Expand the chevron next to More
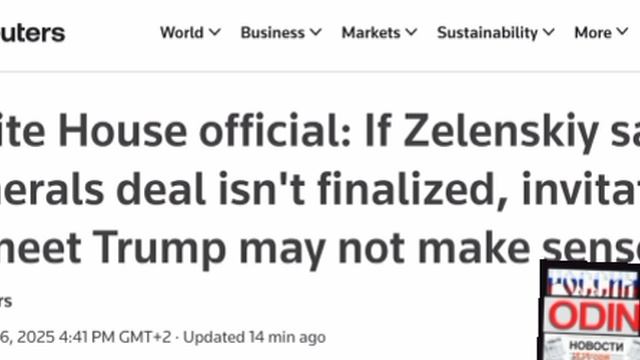 click(x=622, y=32)
